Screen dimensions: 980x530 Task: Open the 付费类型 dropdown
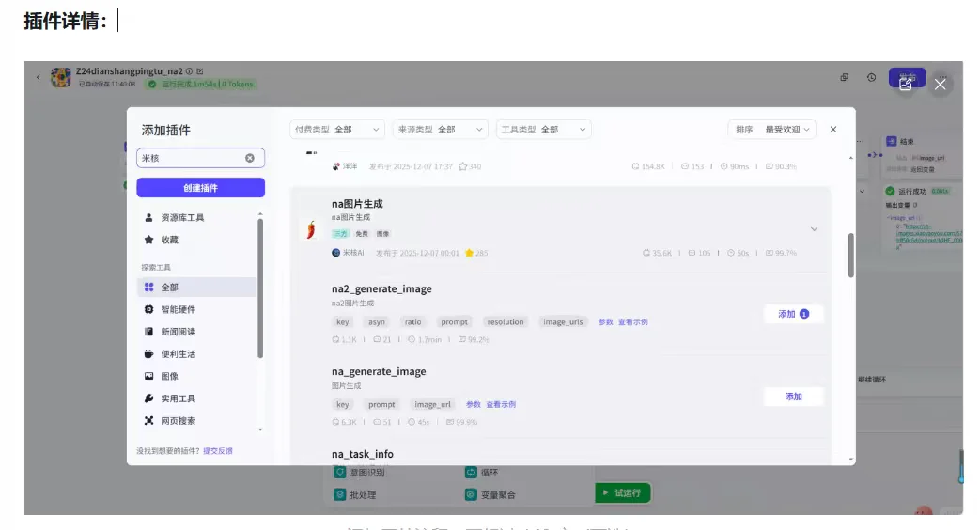click(x=337, y=130)
